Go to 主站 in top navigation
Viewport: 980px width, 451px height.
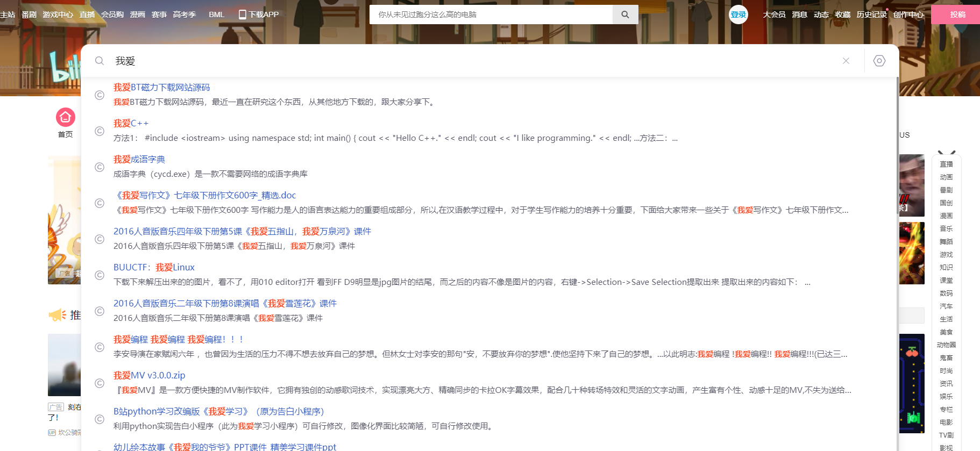coord(8,15)
